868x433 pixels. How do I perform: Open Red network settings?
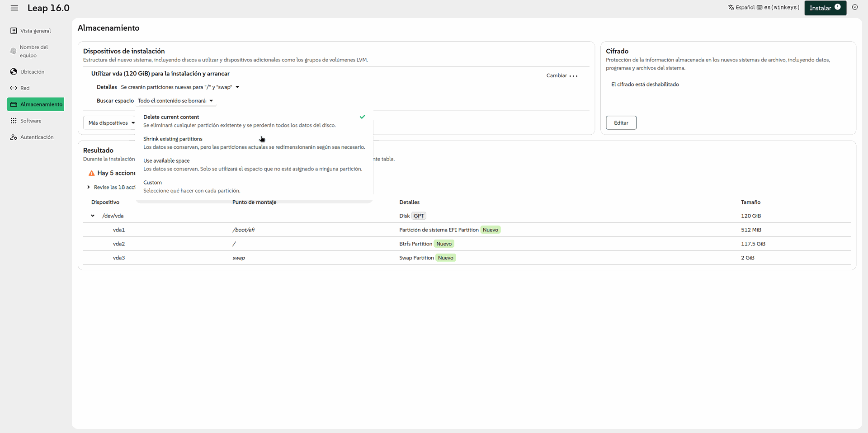tap(24, 88)
